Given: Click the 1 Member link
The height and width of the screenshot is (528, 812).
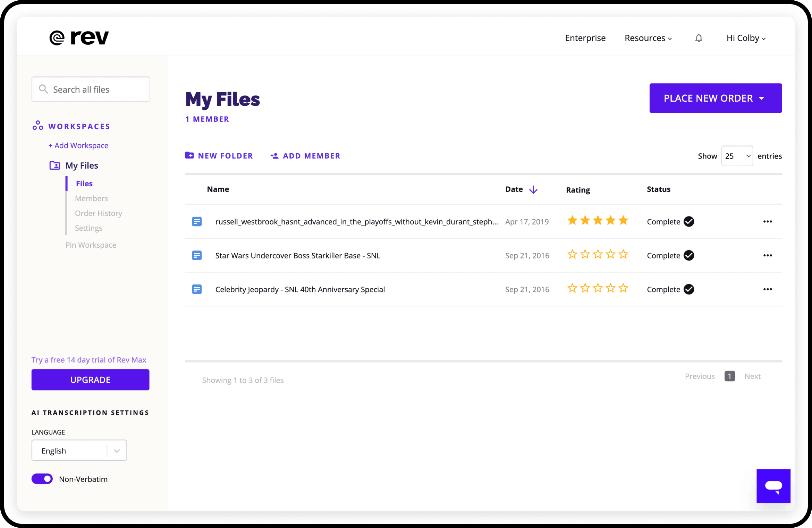Looking at the screenshot, I should (x=207, y=119).
